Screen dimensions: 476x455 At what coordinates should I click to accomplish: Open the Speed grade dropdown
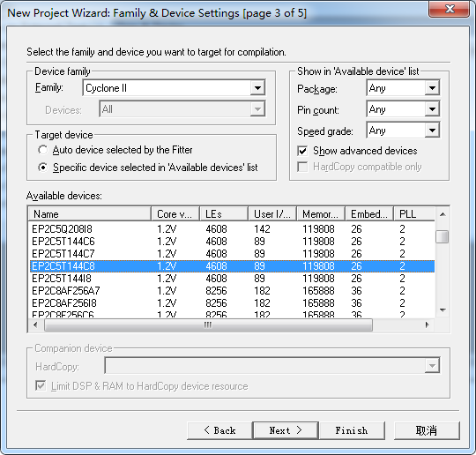click(403, 131)
